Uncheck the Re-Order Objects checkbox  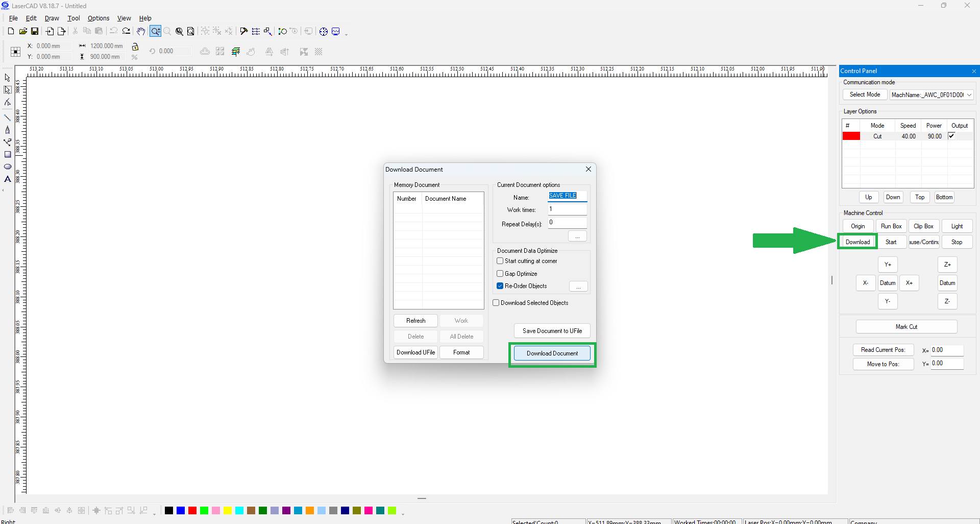500,286
